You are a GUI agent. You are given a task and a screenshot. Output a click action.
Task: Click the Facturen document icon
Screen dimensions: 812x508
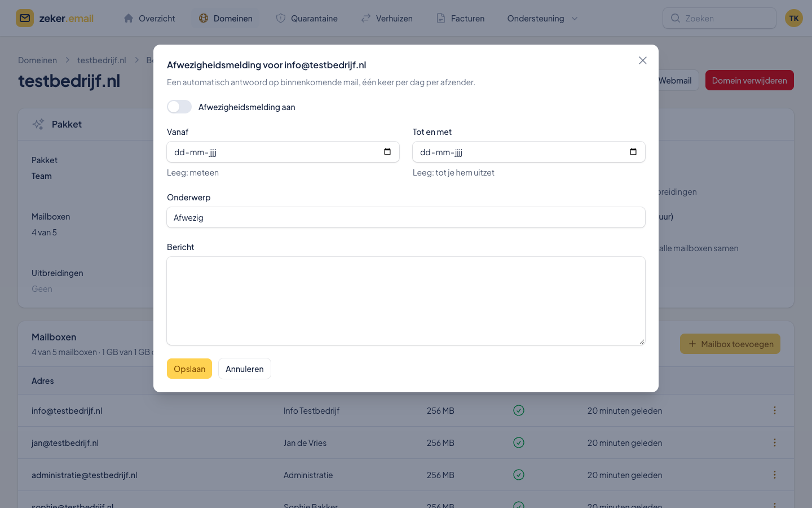[441, 18]
